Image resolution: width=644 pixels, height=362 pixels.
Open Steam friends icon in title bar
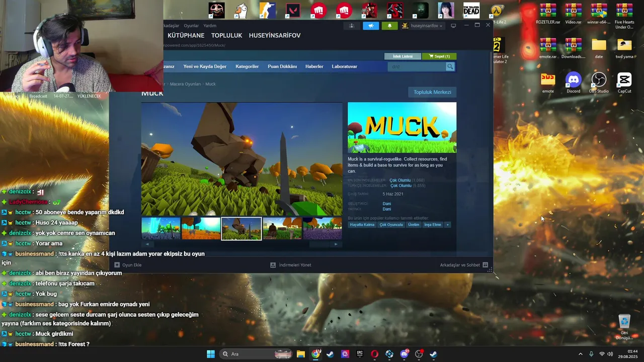click(352, 26)
